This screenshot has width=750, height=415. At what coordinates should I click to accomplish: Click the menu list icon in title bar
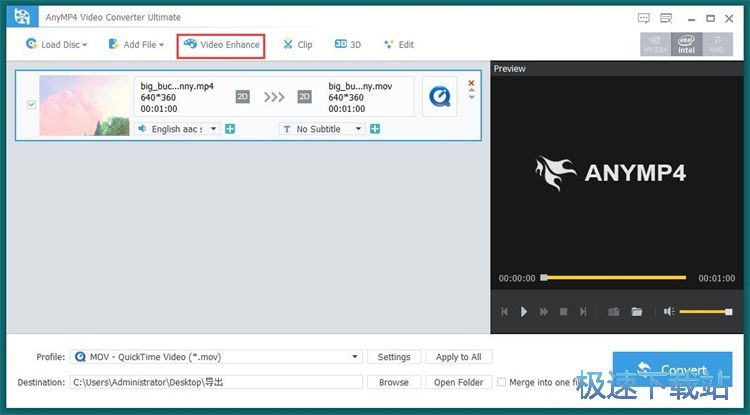pyautogui.click(x=666, y=18)
